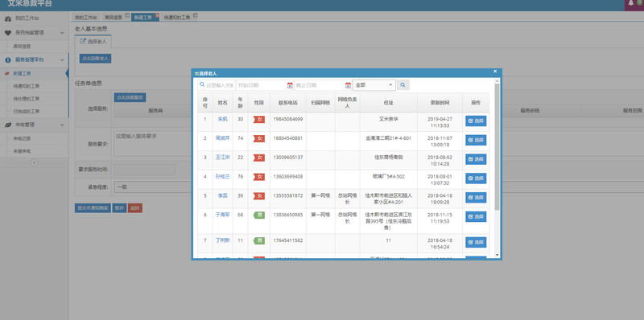Select the 选择老人 sub-tab
Screen dimensions: 644x320
point(93,42)
